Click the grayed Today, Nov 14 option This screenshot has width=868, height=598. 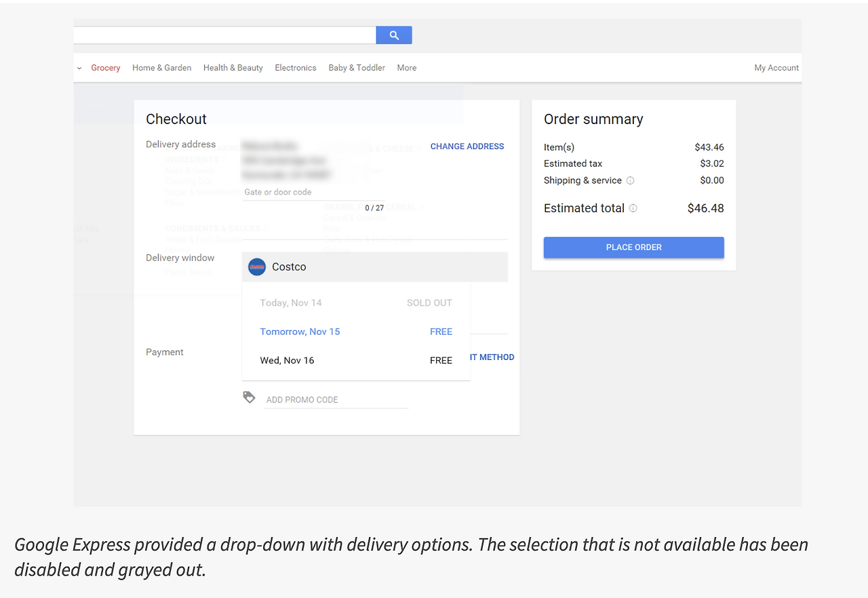[x=291, y=303]
